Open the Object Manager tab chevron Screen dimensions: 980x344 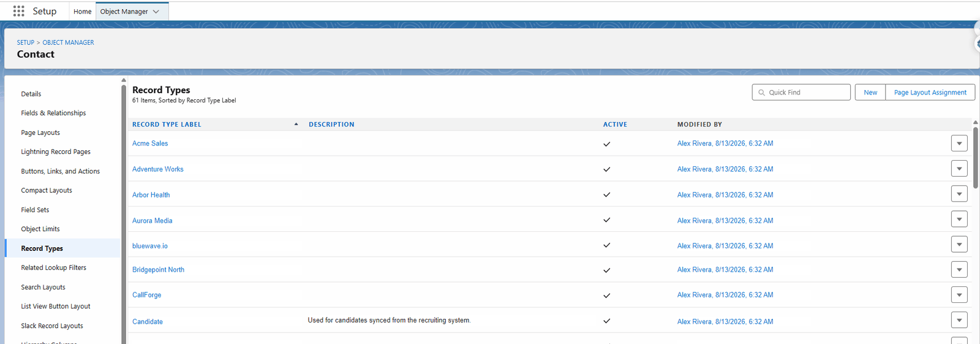tap(156, 12)
